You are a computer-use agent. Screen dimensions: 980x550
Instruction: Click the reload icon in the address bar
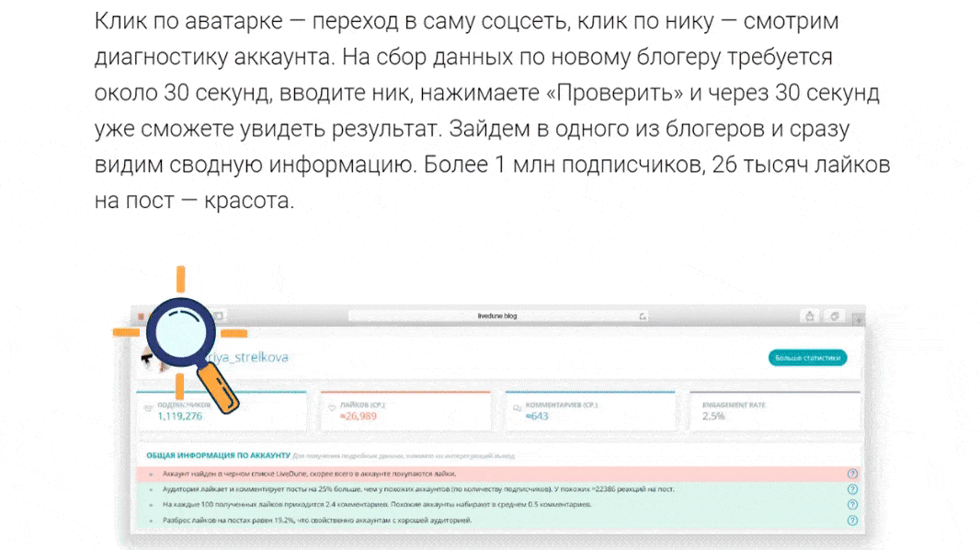642,316
